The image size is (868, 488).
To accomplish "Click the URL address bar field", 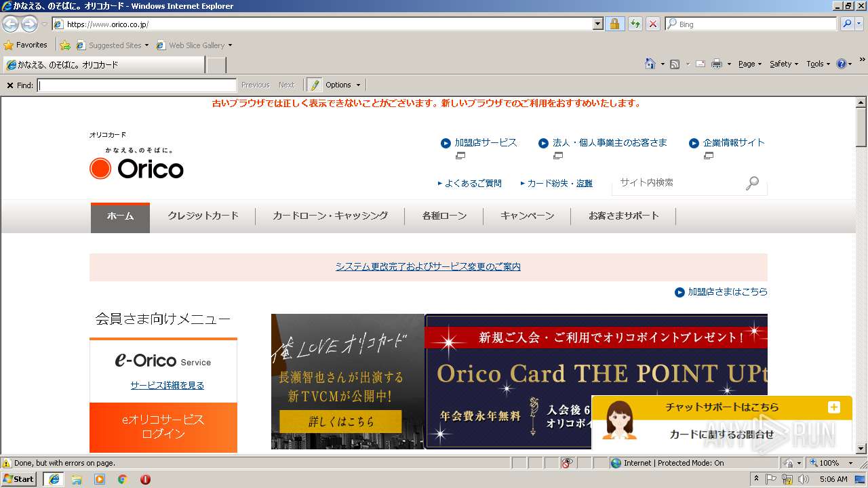I will (x=328, y=24).
